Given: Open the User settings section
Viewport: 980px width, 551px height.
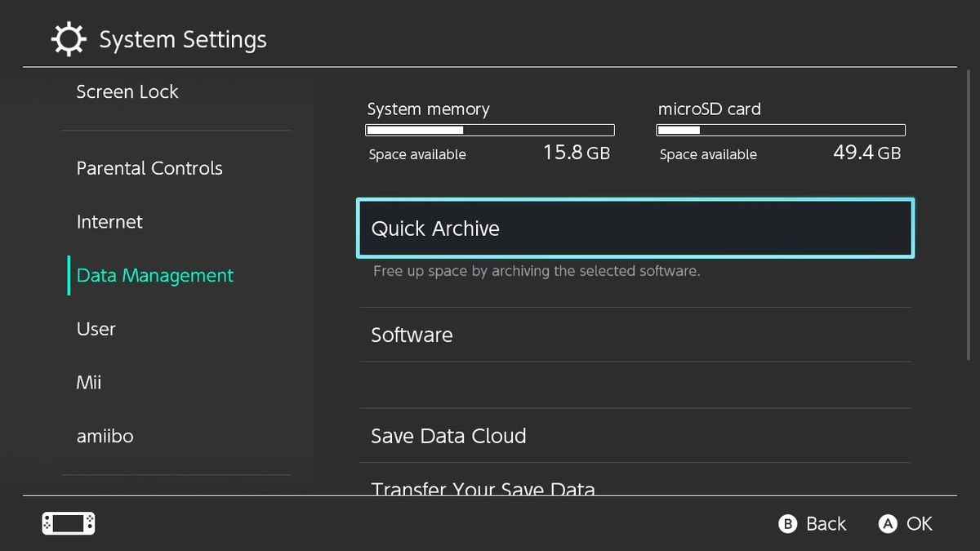Looking at the screenshot, I should point(96,328).
